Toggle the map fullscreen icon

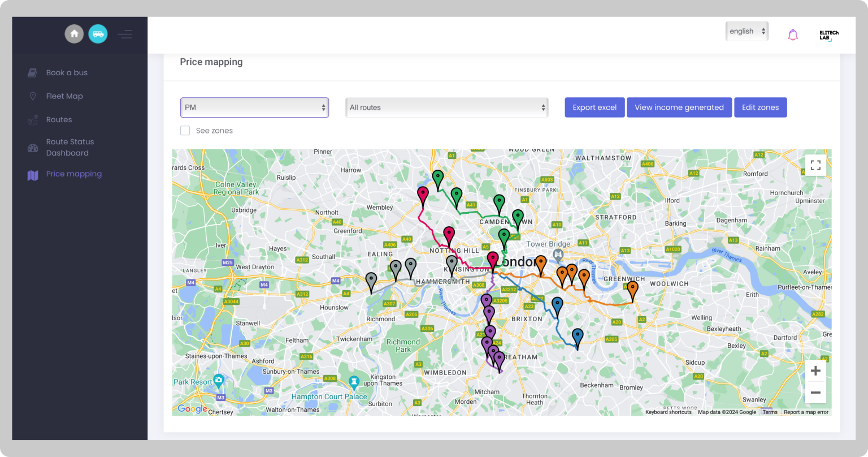tap(815, 165)
